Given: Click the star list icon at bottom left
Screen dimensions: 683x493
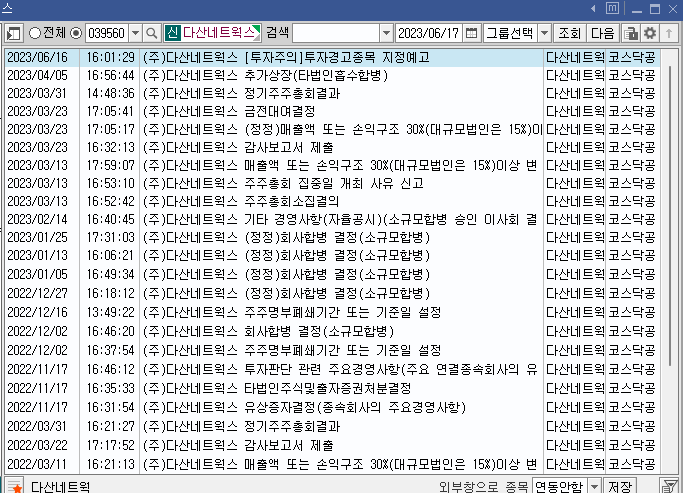Looking at the screenshot, I should pyautogui.click(x=14, y=486).
